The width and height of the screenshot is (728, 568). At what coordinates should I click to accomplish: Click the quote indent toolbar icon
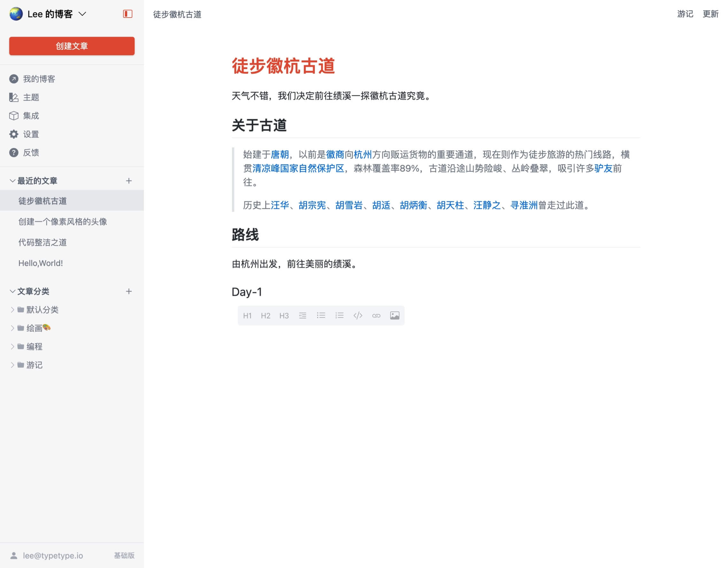tap(302, 315)
